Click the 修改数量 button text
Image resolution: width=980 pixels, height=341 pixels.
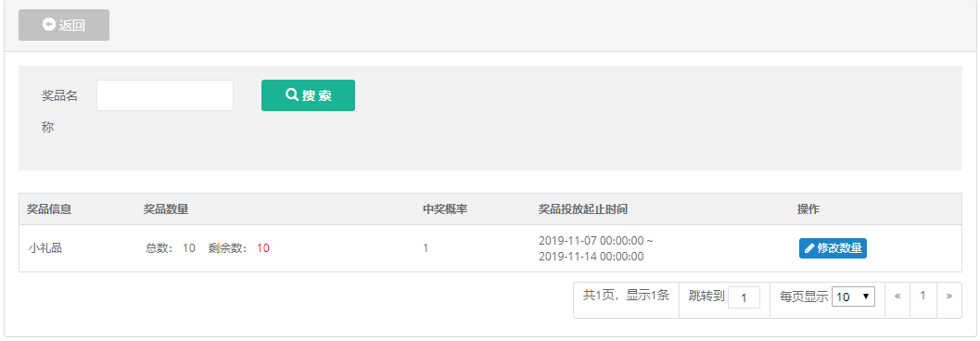click(839, 248)
